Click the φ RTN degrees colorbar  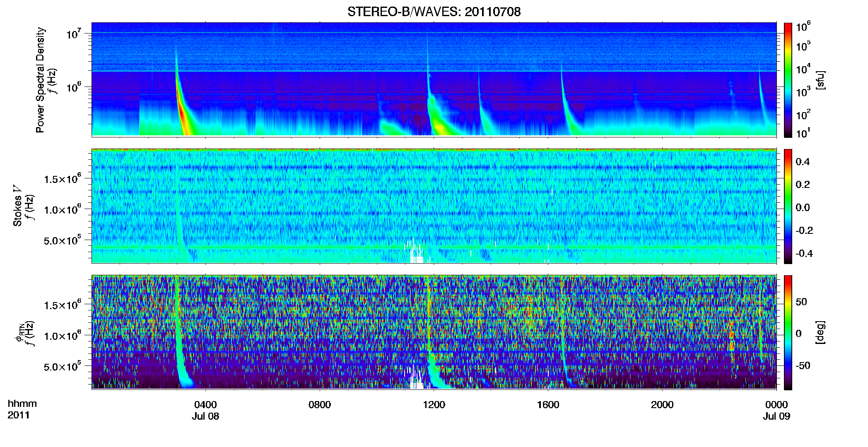[x=788, y=332]
